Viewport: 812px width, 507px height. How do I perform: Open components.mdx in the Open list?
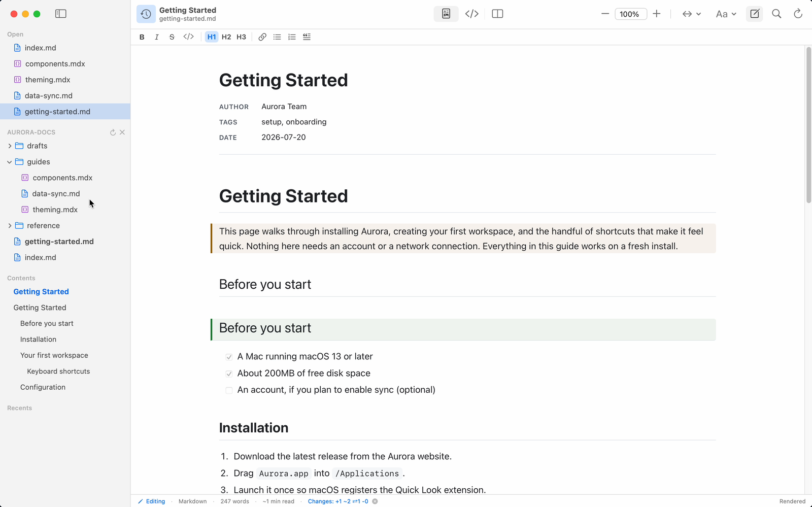65,64
